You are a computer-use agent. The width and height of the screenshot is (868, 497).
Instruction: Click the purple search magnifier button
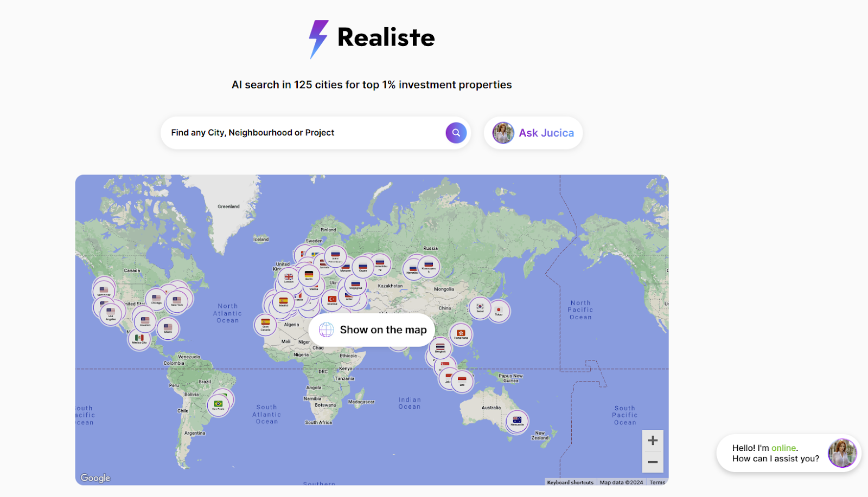(x=456, y=133)
